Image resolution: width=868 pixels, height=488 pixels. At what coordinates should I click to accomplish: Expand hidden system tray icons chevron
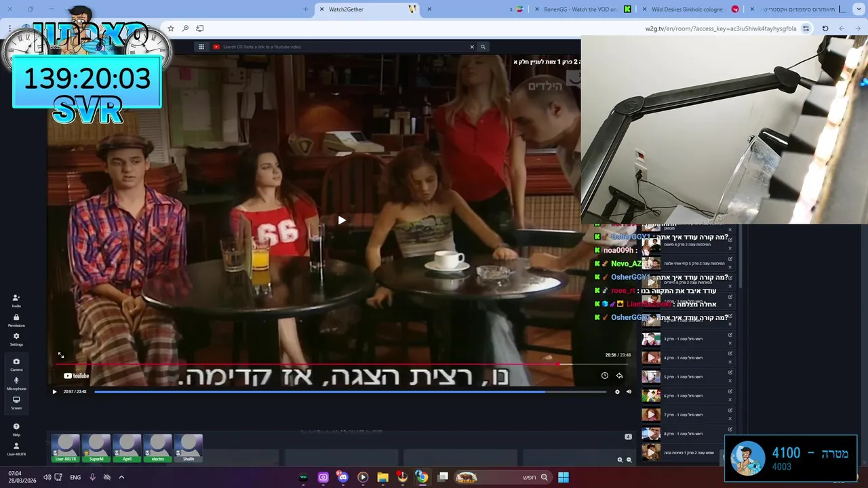coord(121,477)
